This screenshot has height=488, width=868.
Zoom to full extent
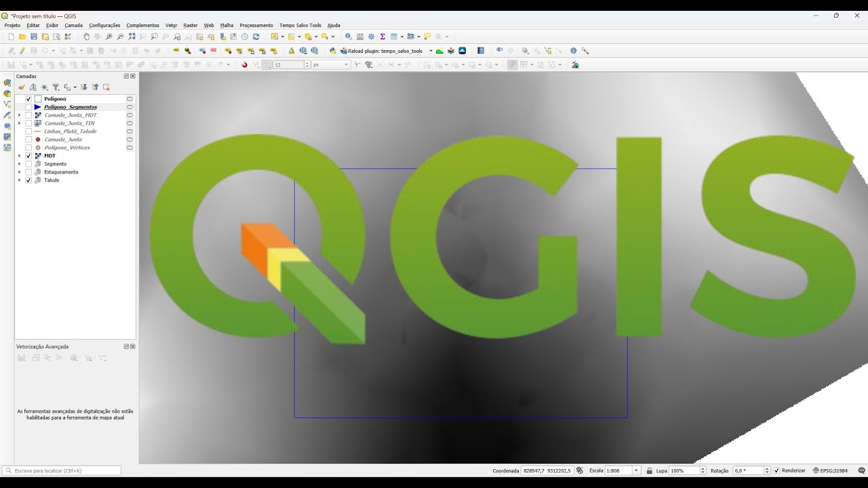coord(132,37)
